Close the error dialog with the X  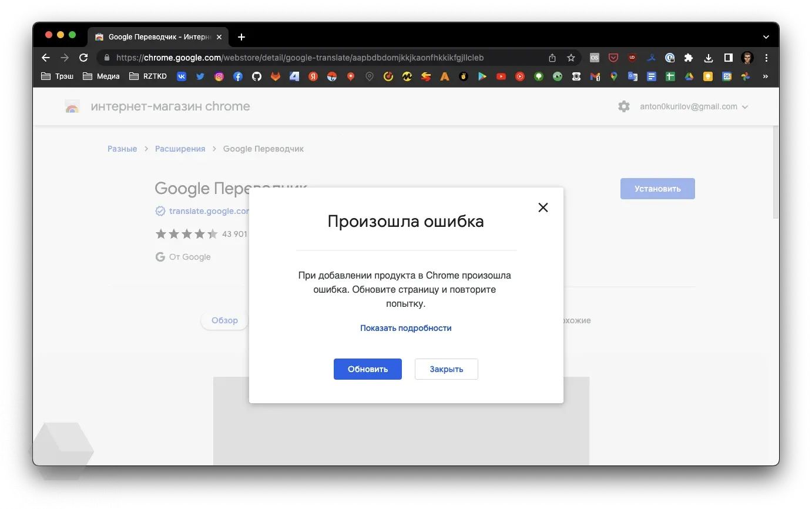[x=543, y=207]
